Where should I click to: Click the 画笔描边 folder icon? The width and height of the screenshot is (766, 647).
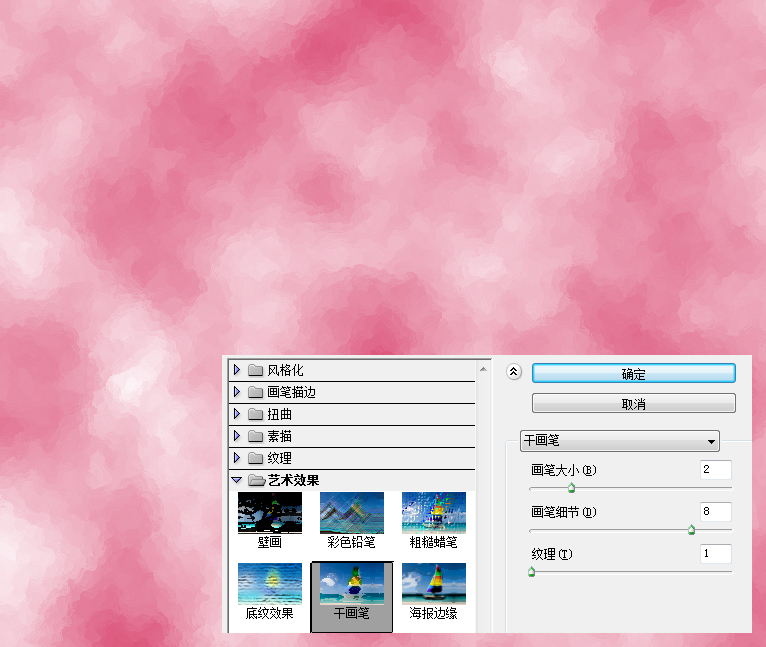[255, 392]
